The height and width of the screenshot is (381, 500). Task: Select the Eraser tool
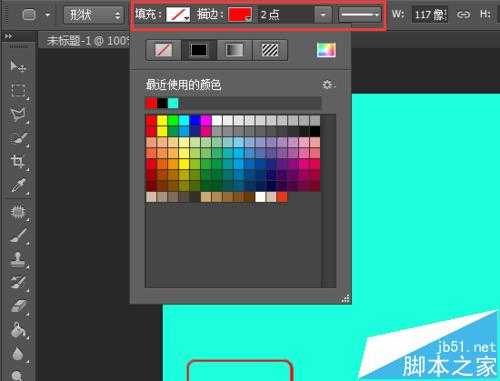18,306
